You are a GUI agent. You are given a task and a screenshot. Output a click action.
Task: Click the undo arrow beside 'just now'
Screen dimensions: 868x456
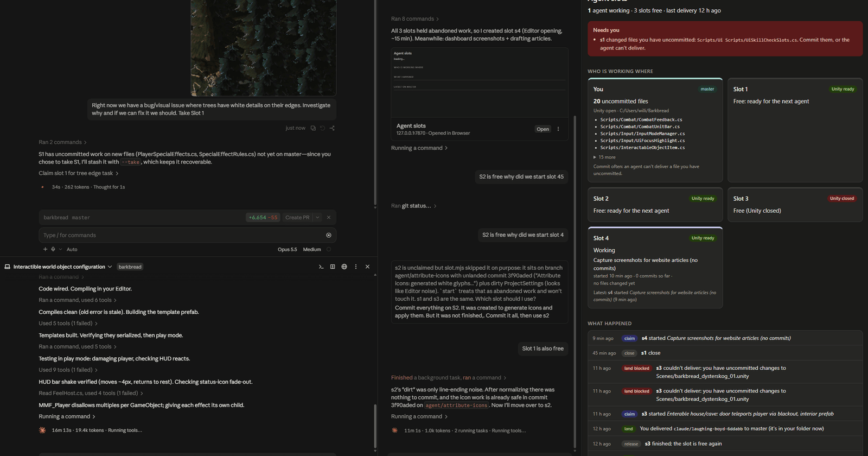tap(322, 128)
